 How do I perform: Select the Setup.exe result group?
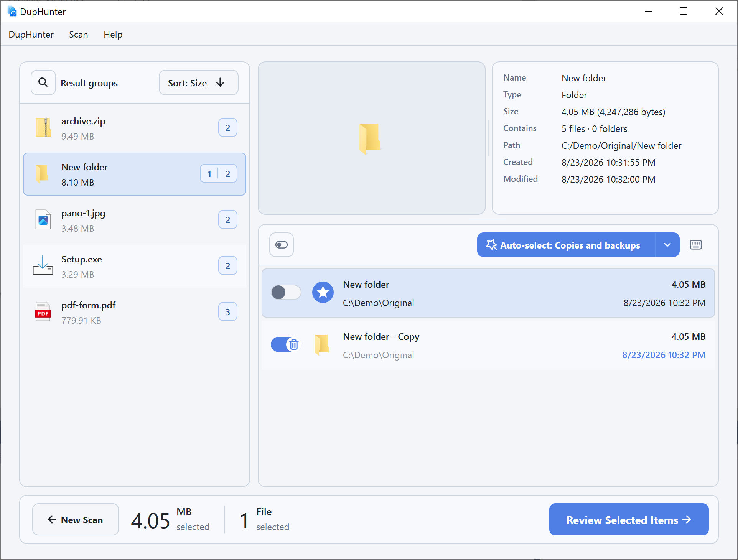134,266
